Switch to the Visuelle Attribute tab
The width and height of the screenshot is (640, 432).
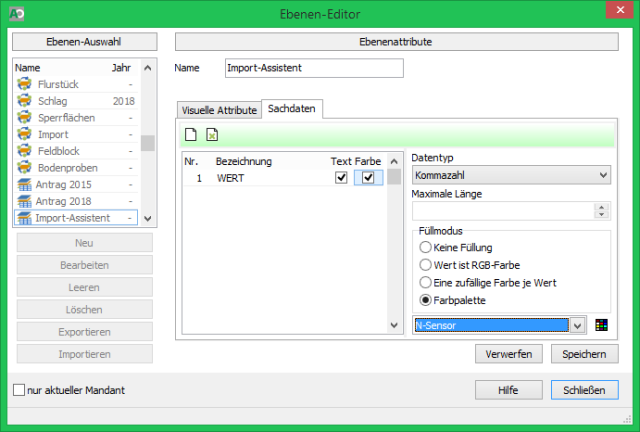[219, 110]
